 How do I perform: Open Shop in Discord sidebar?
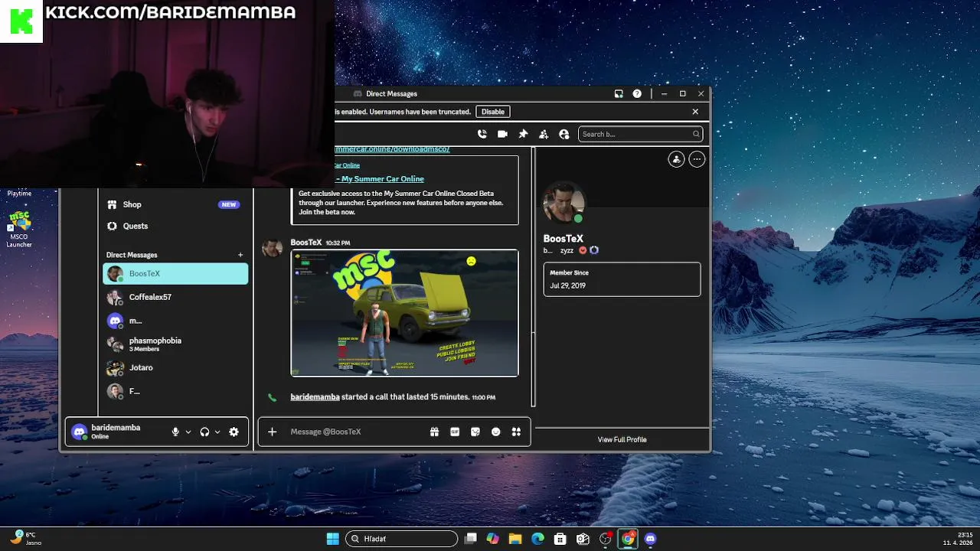175,204
